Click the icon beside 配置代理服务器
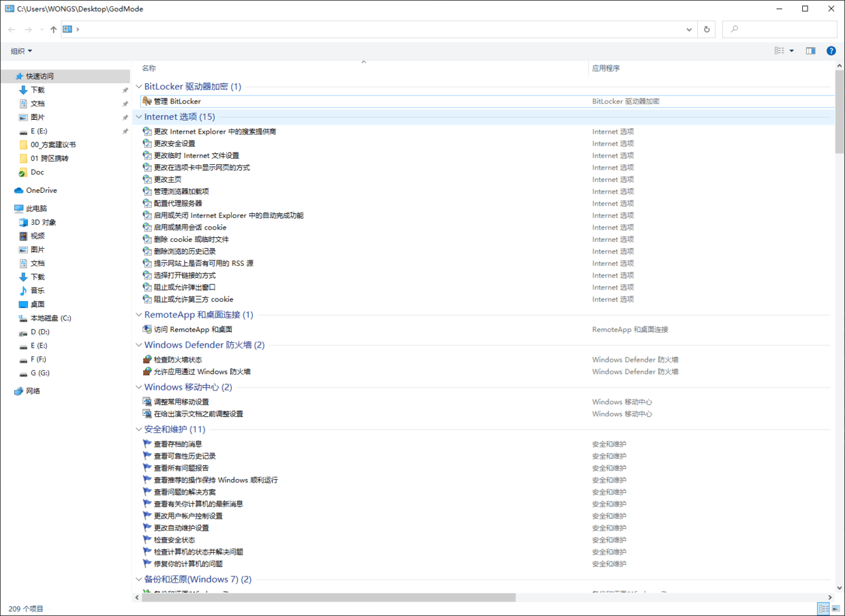This screenshot has width=845, height=616. (147, 203)
